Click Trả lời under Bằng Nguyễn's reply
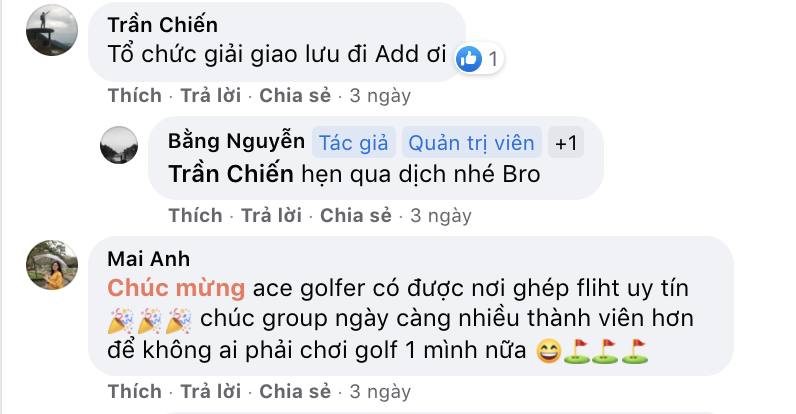Viewport: 796px width, 414px height. coord(271,216)
